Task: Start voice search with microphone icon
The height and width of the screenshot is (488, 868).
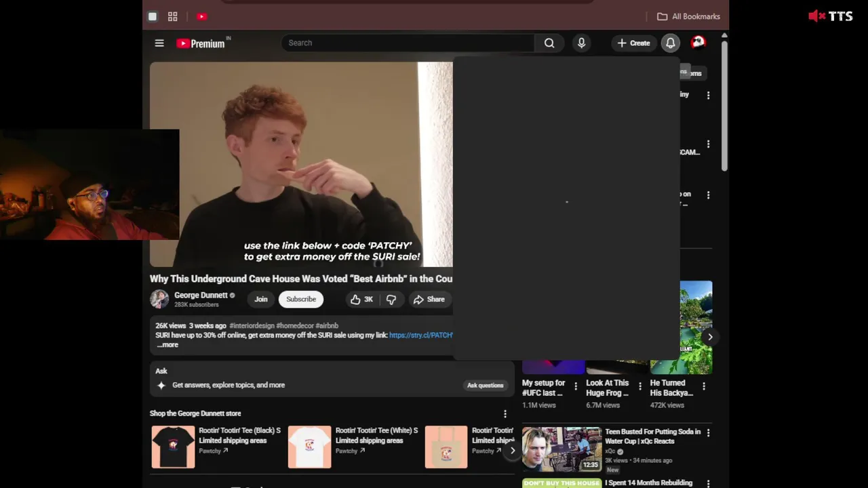Action: point(581,43)
